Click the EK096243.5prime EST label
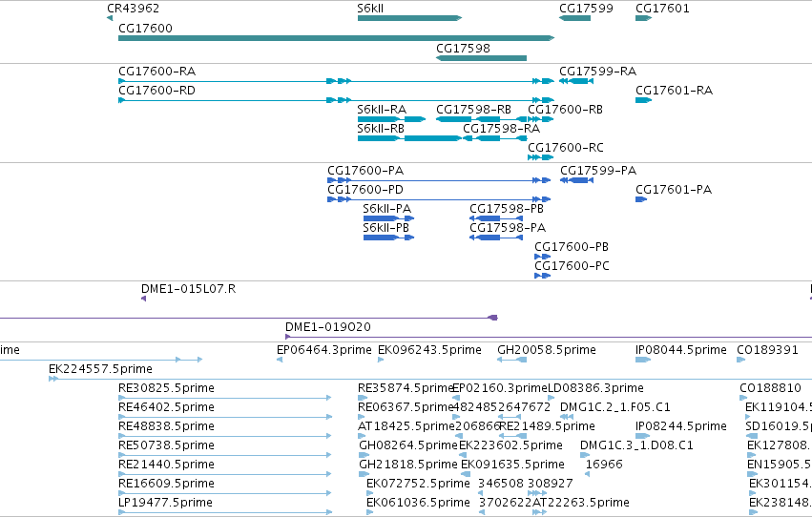Image resolution: width=812 pixels, height=517 pixels. [x=429, y=350]
